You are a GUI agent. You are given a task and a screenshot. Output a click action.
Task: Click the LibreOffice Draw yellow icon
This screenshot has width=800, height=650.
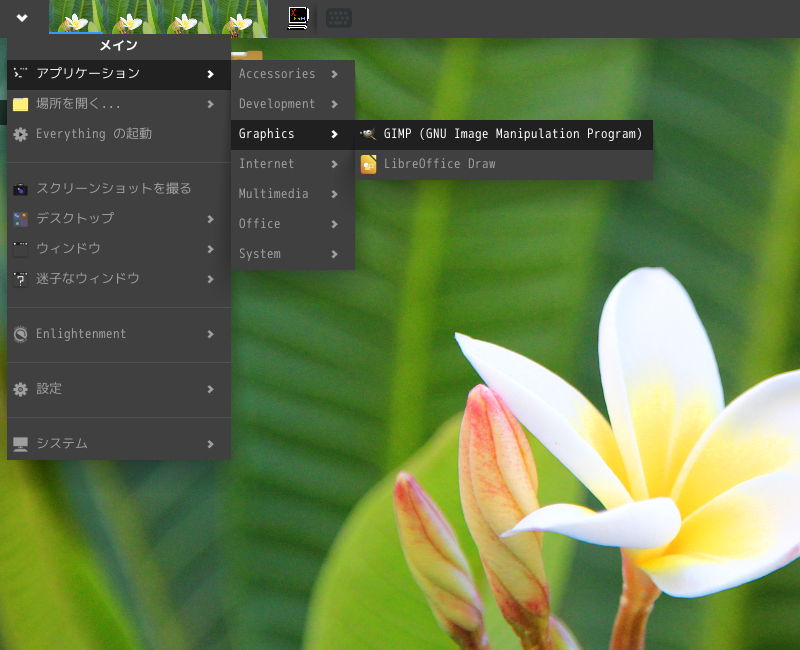368,164
